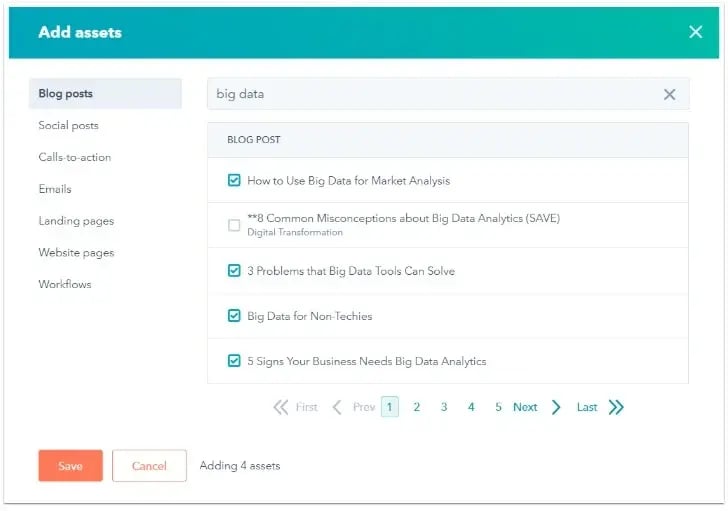
Task: Uncheck How to Use Big Data for Market Analysis
Action: tap(234, 180)
